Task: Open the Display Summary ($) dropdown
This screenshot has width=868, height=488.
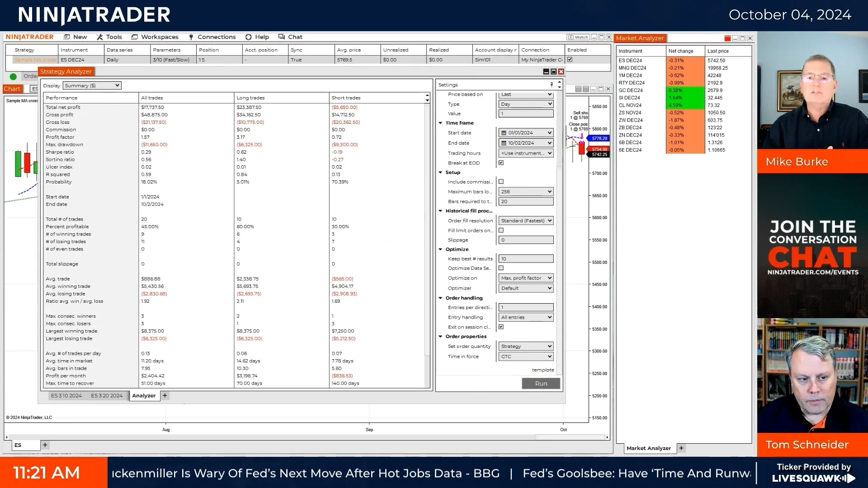Action: (92, 85)
